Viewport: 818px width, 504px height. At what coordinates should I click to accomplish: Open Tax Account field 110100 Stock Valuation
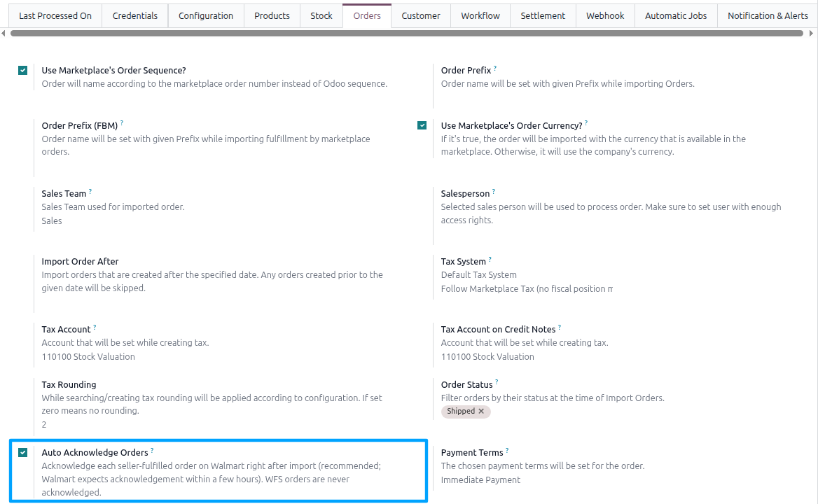(x=88, y=357)
